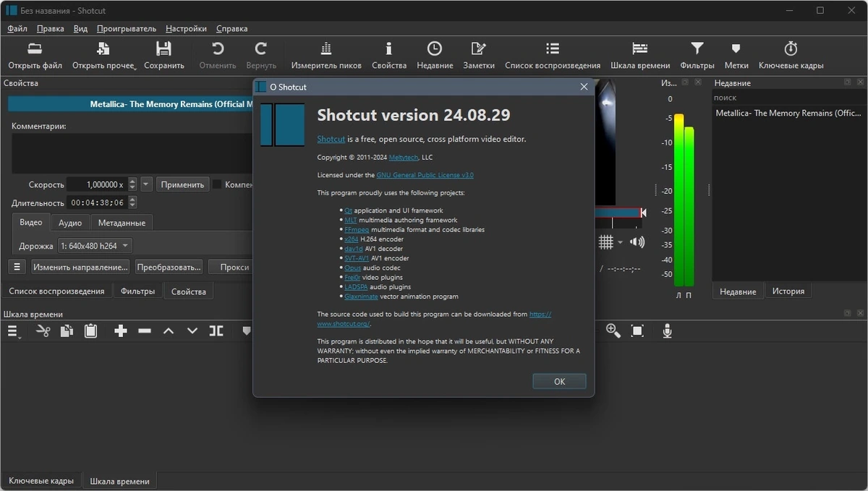Select the Фильтры tab under properties
The image size is (868, 491).
(137, 291)
